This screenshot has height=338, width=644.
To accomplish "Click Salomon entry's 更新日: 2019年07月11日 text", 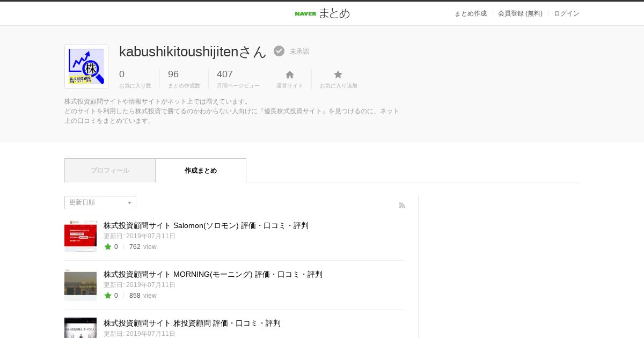I will 140,236.
